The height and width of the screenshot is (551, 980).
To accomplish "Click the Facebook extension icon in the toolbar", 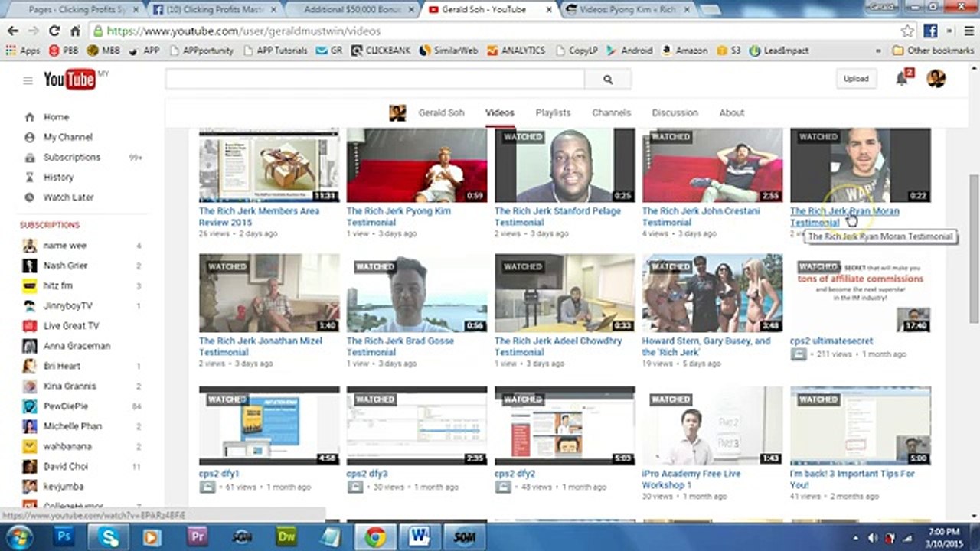I will coord(930,31).
